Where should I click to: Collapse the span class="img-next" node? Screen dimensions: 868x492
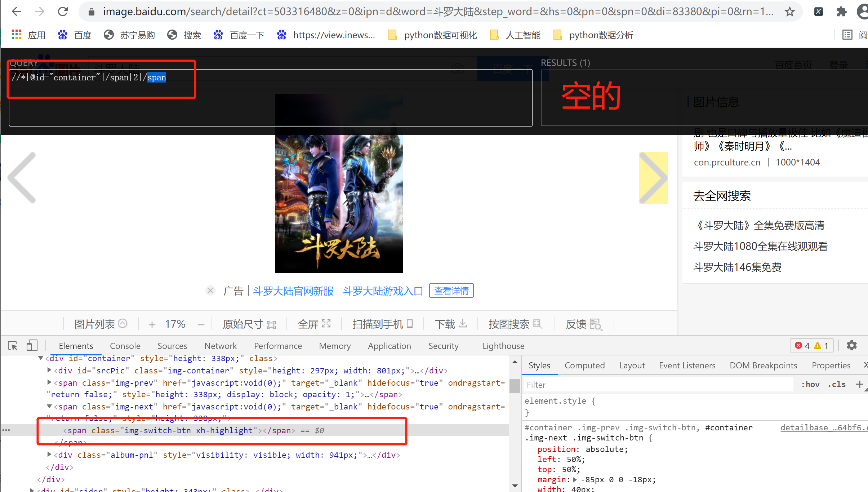click(49, 406)
